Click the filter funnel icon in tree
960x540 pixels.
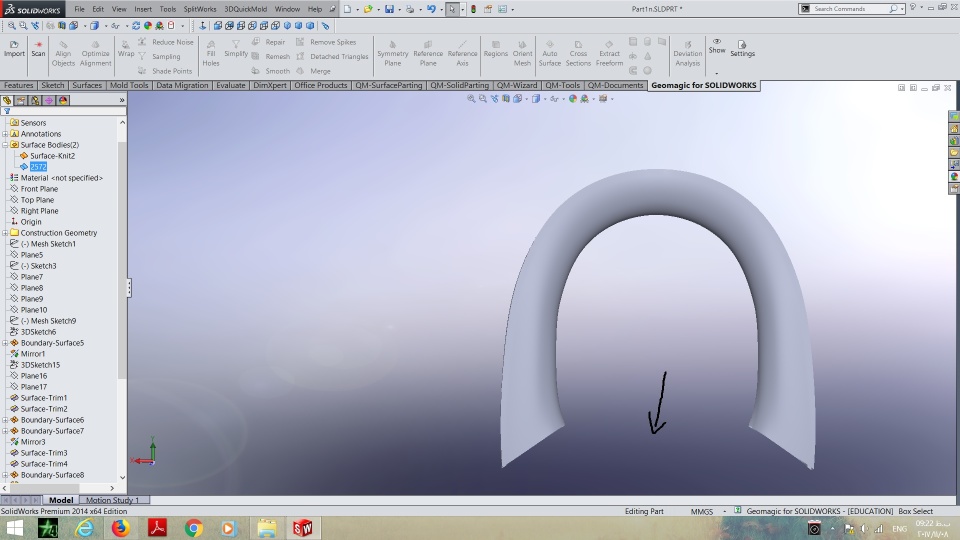(7, 111)
